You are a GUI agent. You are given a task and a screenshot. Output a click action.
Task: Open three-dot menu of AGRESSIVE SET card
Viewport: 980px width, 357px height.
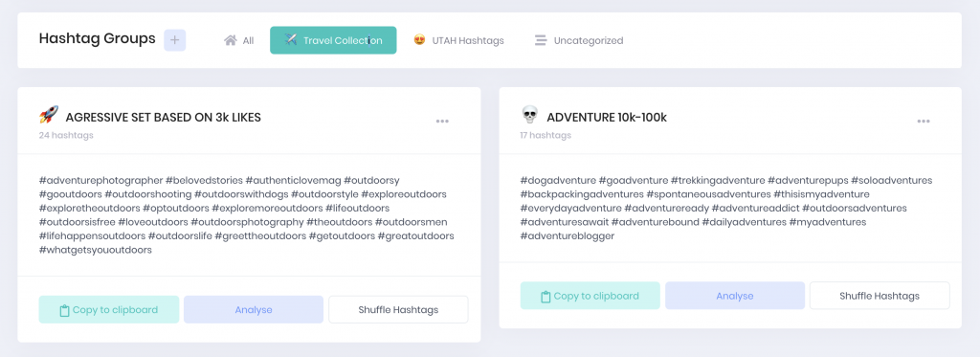click(x=442, y=122)
